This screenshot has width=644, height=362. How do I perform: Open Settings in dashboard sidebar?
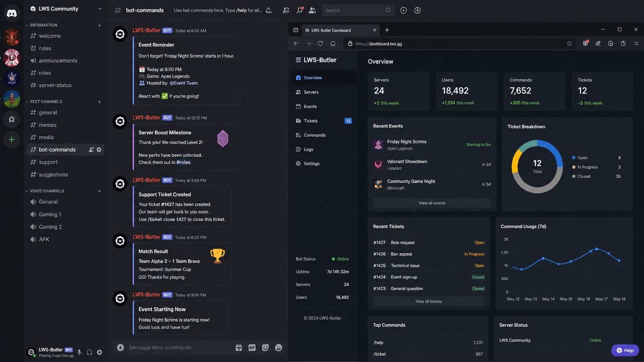tap(324, 163)
